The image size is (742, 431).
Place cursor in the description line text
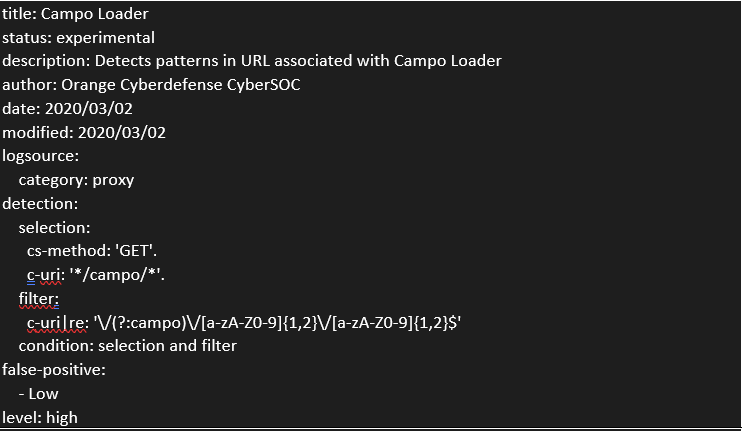[x=251, y=61]
